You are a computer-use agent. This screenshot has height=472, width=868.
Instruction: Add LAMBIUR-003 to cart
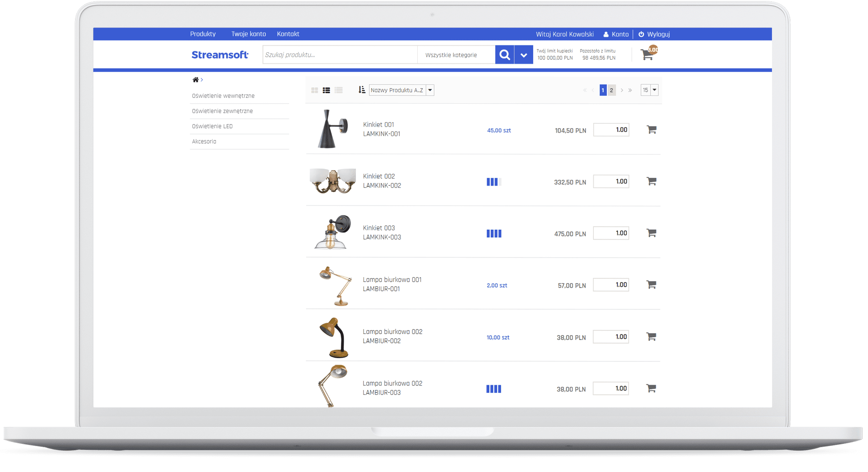coord(651,388)
